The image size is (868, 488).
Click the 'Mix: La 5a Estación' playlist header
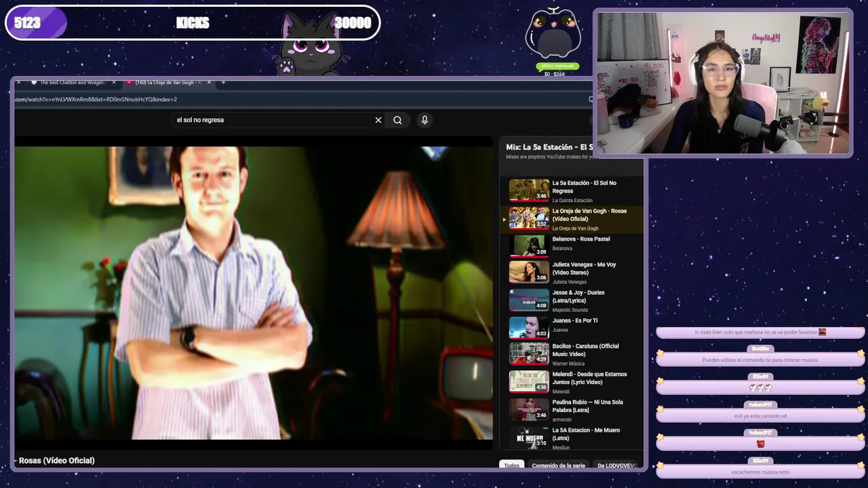click(x=549, y=147)
